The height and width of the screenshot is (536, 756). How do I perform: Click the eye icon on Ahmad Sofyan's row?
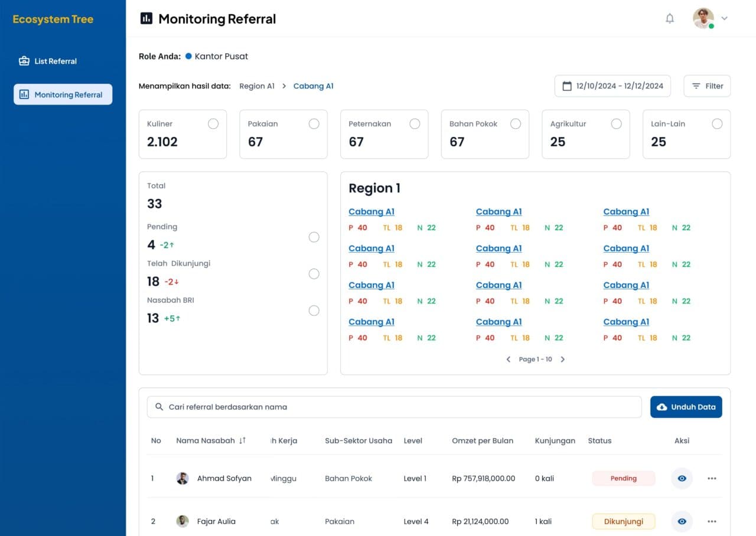pos(682,478)
